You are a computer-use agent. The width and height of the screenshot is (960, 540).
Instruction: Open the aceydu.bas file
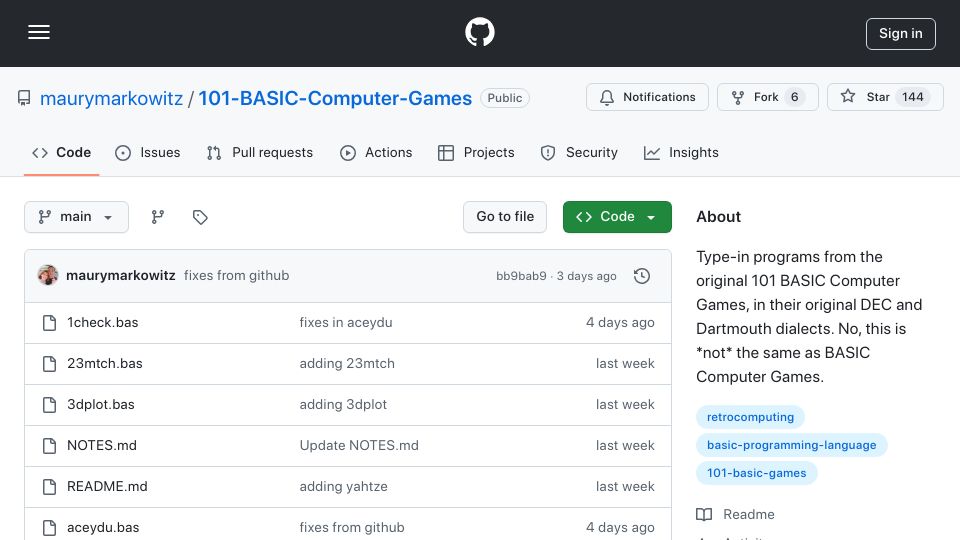pyautogui.click(x=103, y=528)
